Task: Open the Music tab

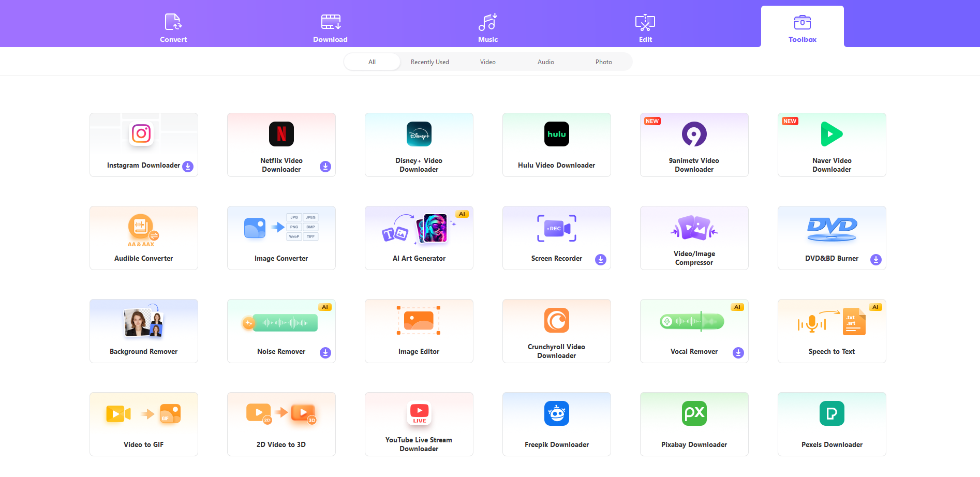Action: (x=488, y=28)
